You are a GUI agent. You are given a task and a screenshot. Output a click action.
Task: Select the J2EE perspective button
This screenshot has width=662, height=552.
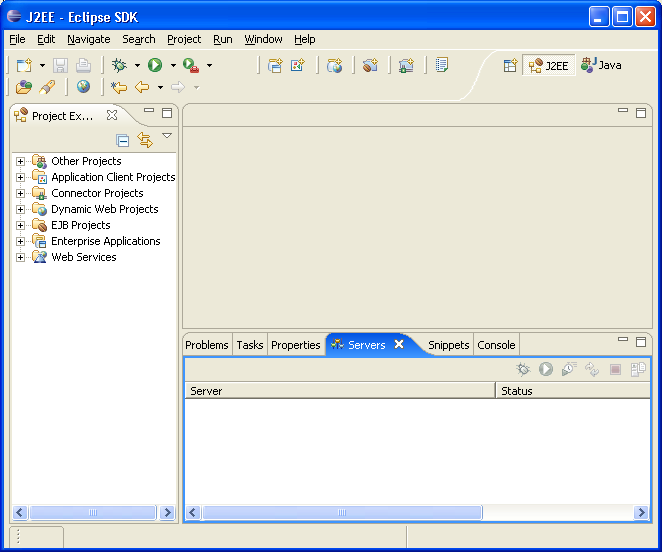point(548,65)
